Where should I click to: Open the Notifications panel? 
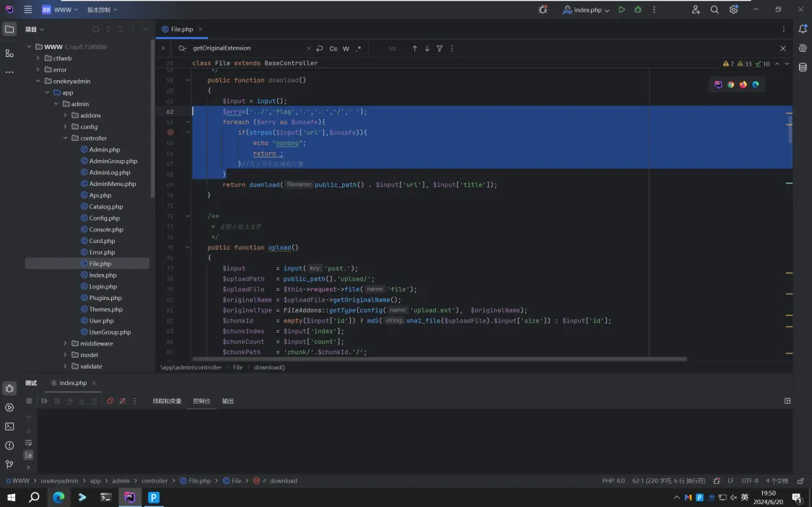(x=803, y=30)
